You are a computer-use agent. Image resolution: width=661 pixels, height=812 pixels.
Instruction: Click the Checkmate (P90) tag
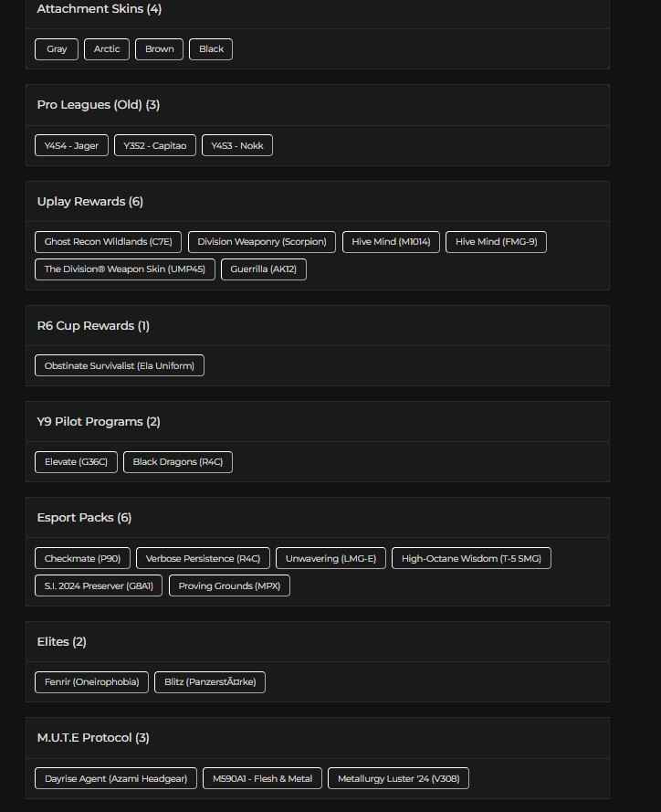pyautogui.click(x=82, y=559)
